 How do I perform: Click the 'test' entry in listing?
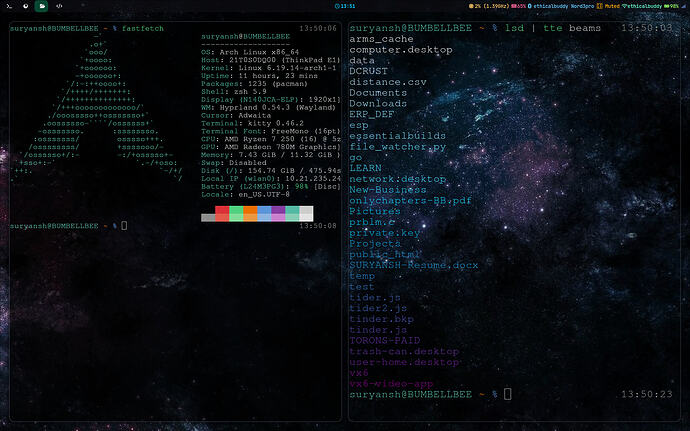[x=362, y=287]
